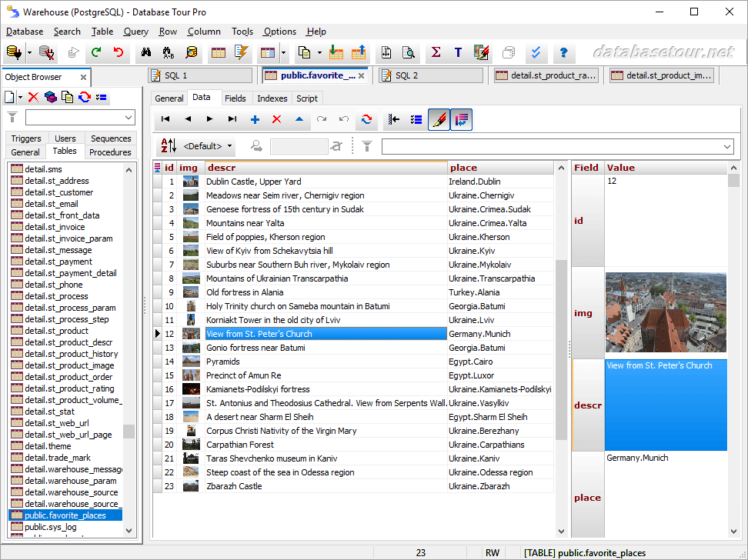Open the SQL 2 window tab
748x560 pixels.
pos(406,75)
